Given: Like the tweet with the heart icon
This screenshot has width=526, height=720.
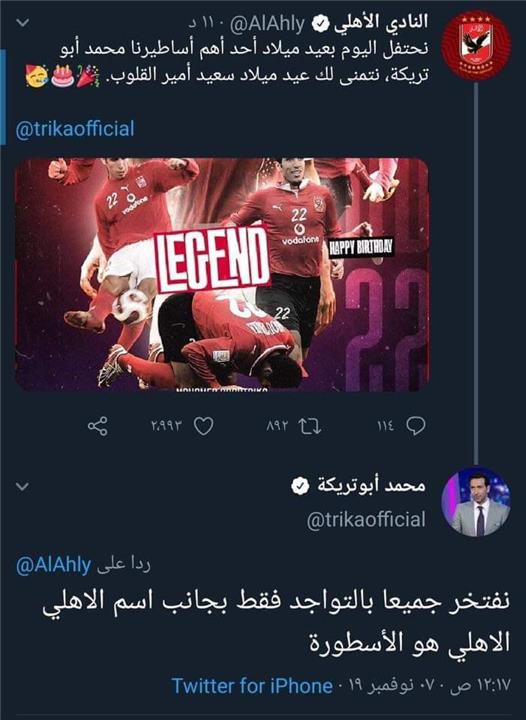Looking at the screenshot, I should [x=203, y=426].
